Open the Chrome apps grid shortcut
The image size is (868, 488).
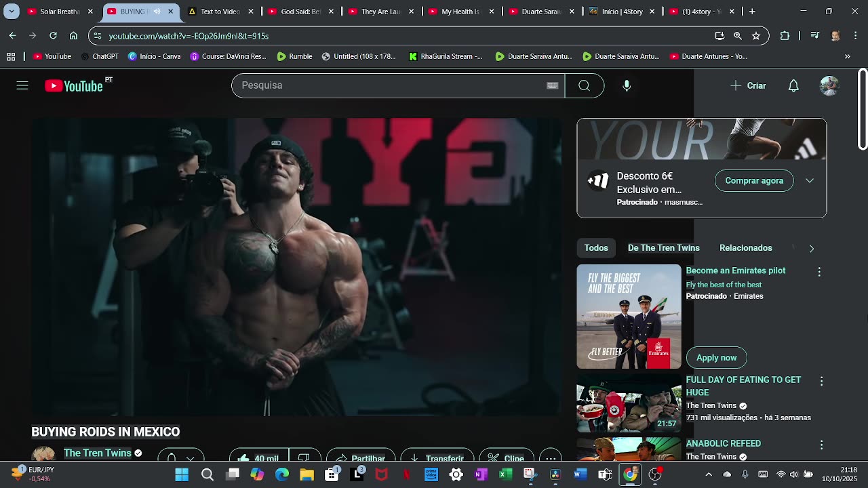11,56
